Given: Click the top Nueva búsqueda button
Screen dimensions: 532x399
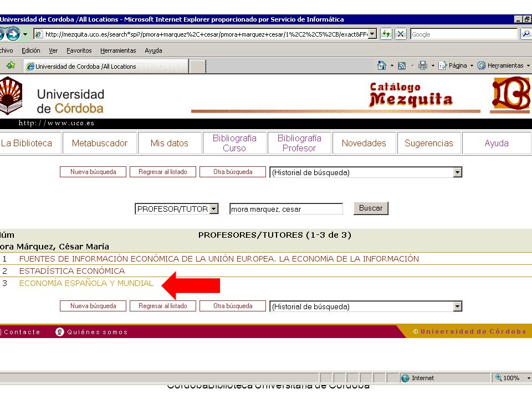Looking at the screenshot, I should 93,172.
